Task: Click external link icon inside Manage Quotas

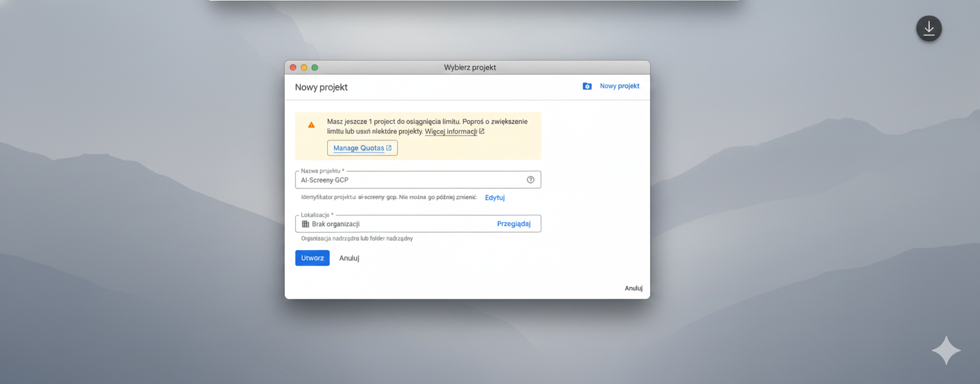Action: pyautogui.click(x=389, y=148)
